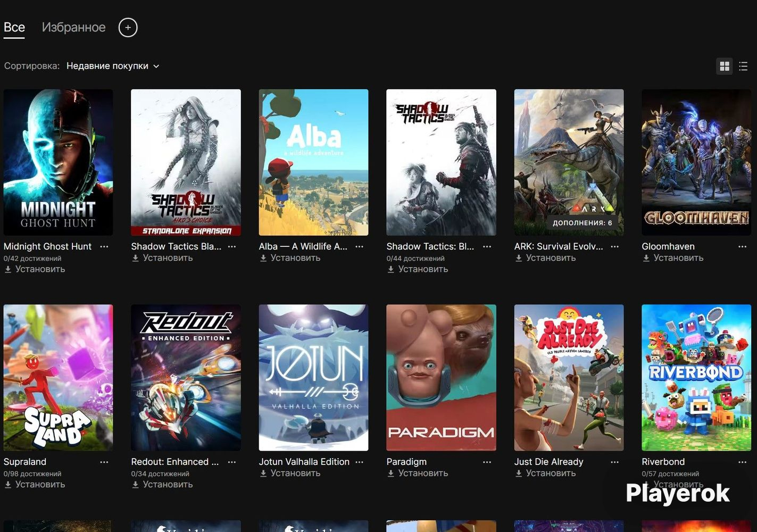The image size is (757, 532).
Task: Open more options for Gloomhaven
Action: [743, 246]
